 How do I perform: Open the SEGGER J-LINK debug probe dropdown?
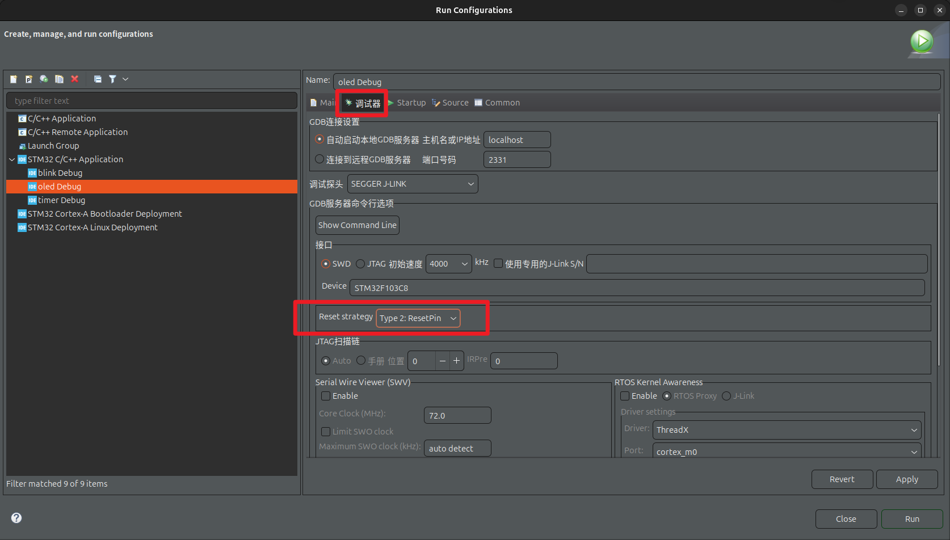click(412, 184)
